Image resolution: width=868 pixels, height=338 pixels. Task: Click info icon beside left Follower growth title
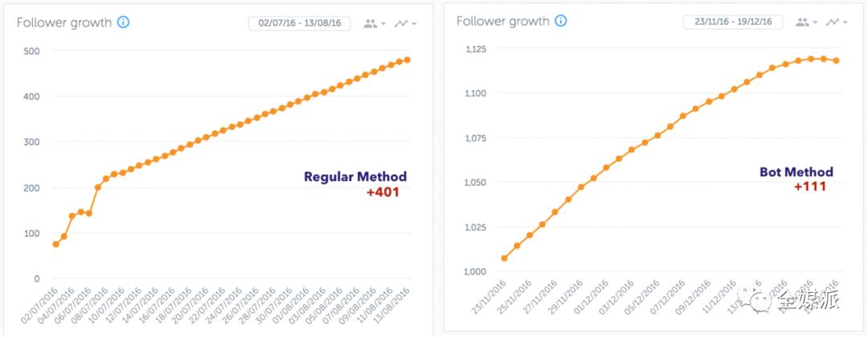click(123, 23)
